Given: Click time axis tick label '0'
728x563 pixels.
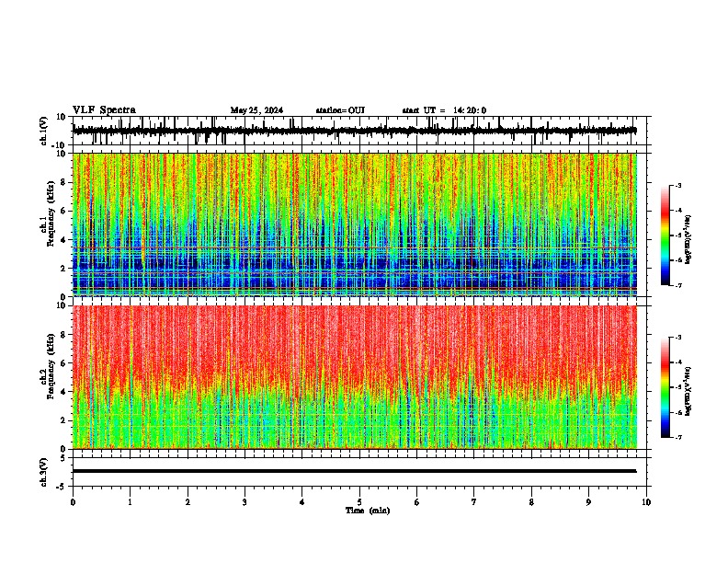Looking at the screenshot, I should pos(73,502).
